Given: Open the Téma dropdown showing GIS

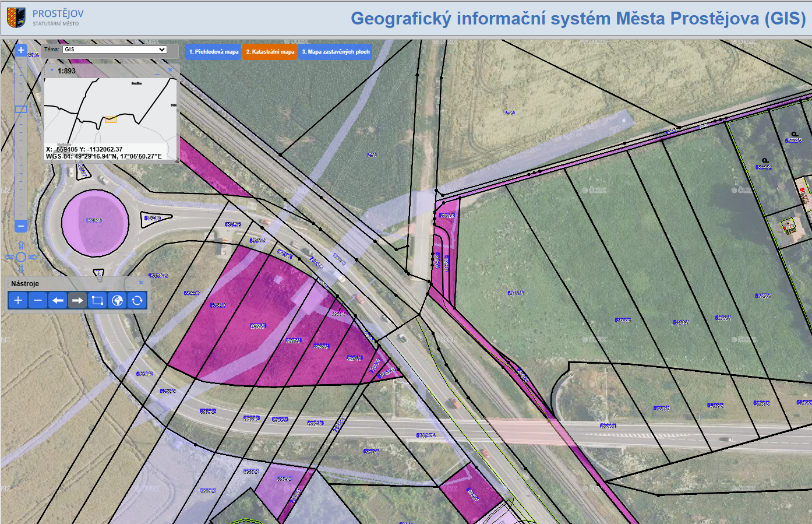Looking at the screenshot, I should pos(114,50).
